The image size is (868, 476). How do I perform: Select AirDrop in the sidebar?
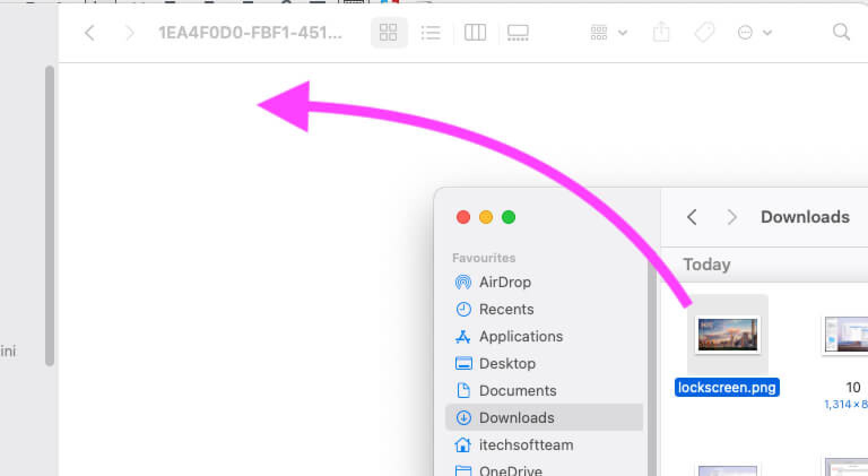[505, 282]
